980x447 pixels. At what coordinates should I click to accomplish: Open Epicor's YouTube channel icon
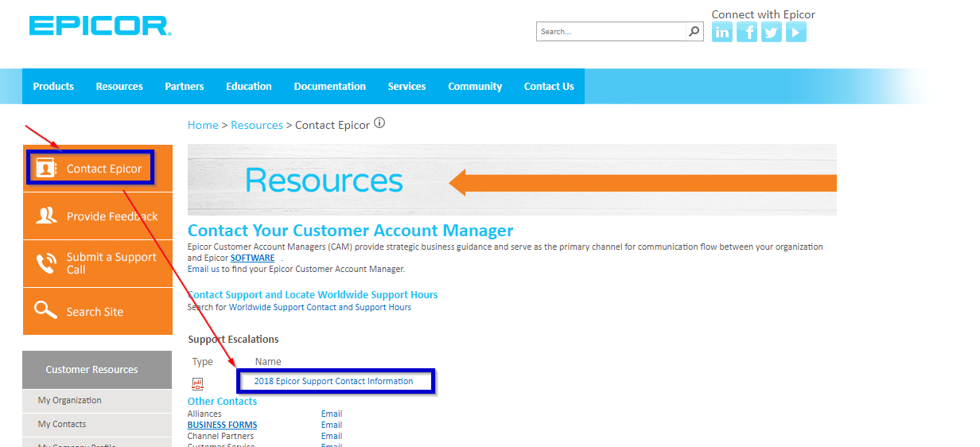pos(796,32)
